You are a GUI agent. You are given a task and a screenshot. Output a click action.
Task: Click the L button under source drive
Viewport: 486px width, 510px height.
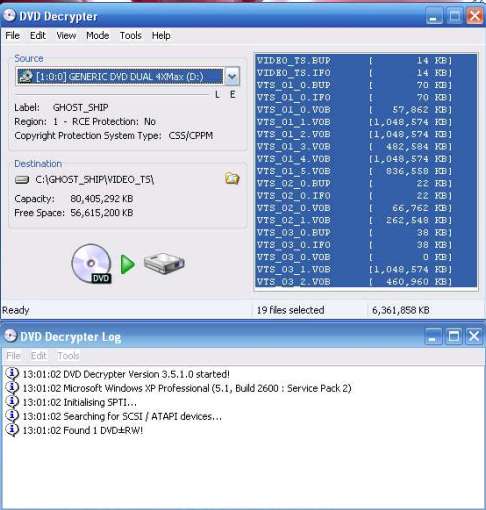(x=217, y=95)
